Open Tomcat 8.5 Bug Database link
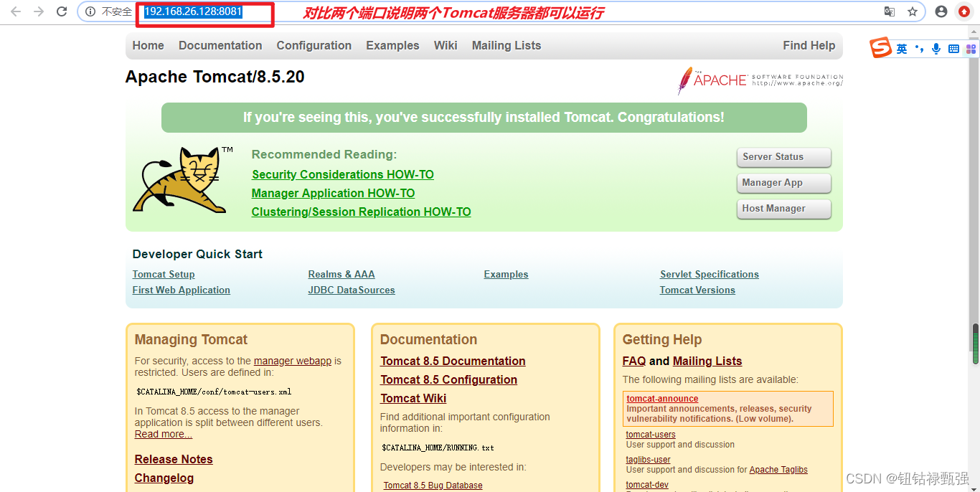The image size is (980, 492). 433,486
